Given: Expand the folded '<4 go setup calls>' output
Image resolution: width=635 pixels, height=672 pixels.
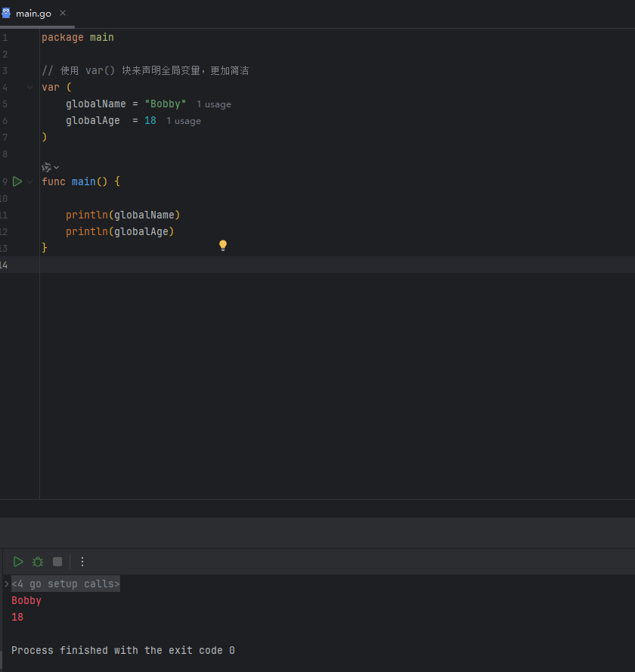Looking at the screenshot, I should (x=6, y=584).
